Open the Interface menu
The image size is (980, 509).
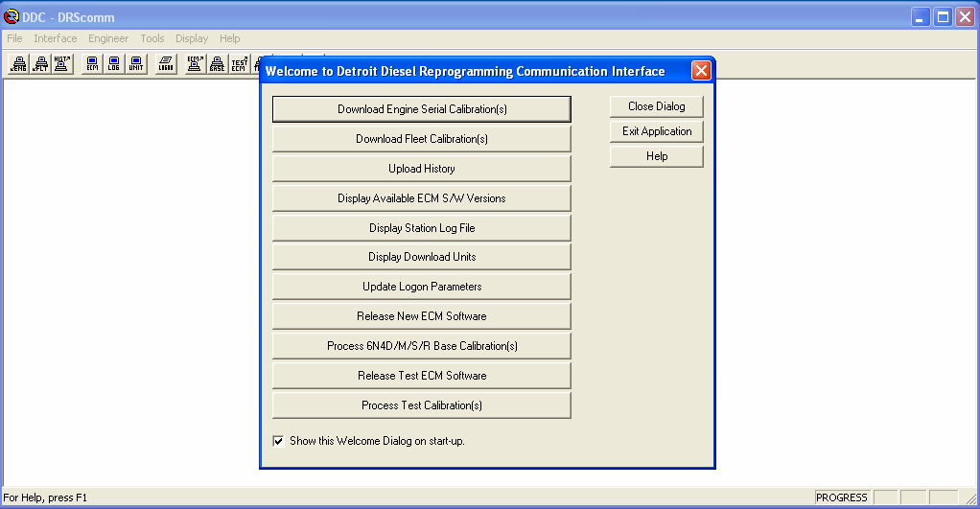click(56, 38)
